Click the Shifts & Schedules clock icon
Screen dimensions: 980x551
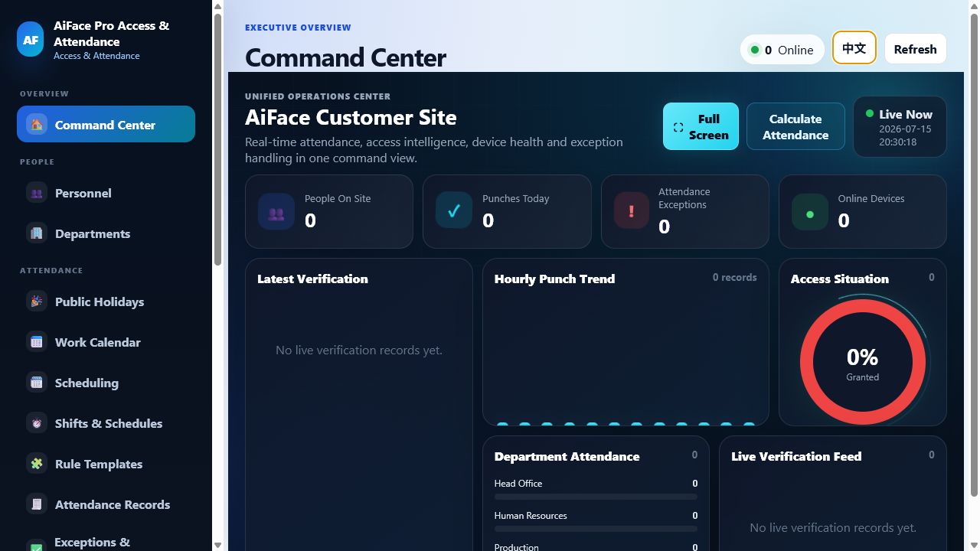tap(37, 423)
